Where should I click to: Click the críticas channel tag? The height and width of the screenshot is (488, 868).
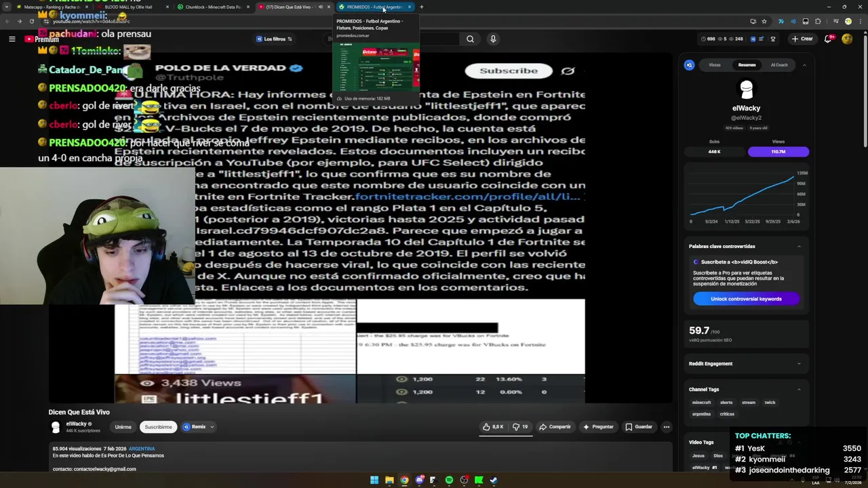727,414
